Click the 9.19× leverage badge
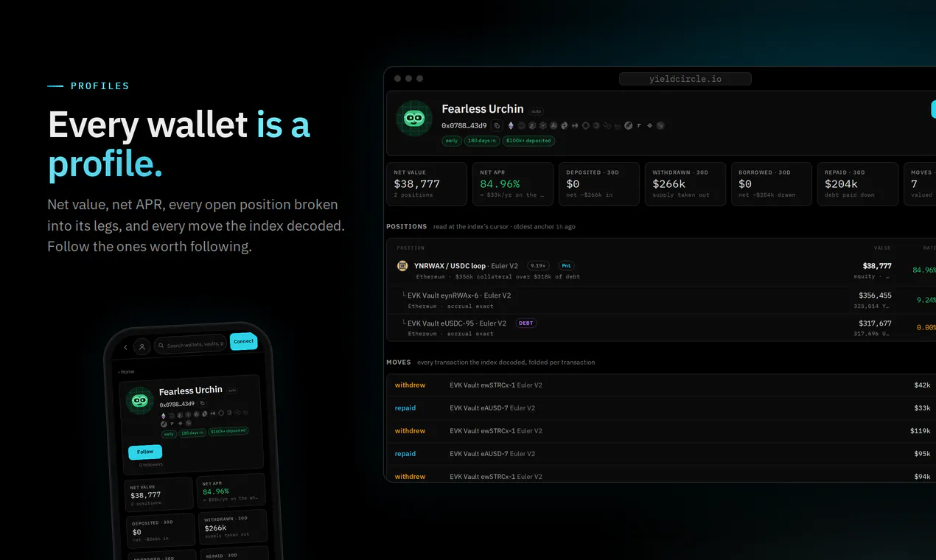This screenshot has height=560, width=936. 539,265
